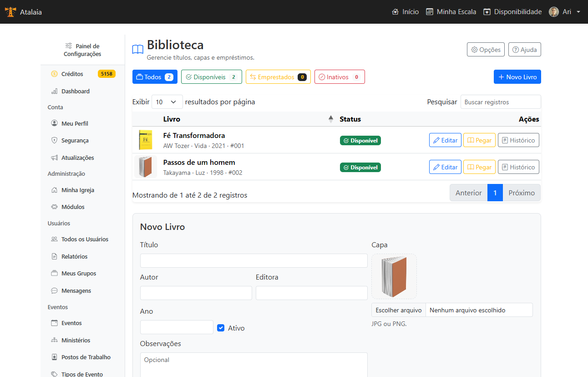Select the Postos de Trabalho badge icon
588x377 pixels.
(55, 357)
